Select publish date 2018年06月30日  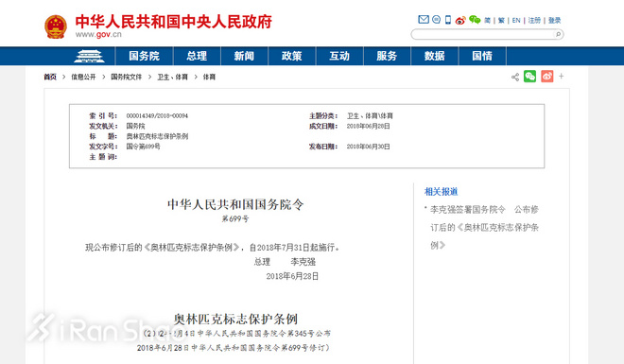pos(369,147)
